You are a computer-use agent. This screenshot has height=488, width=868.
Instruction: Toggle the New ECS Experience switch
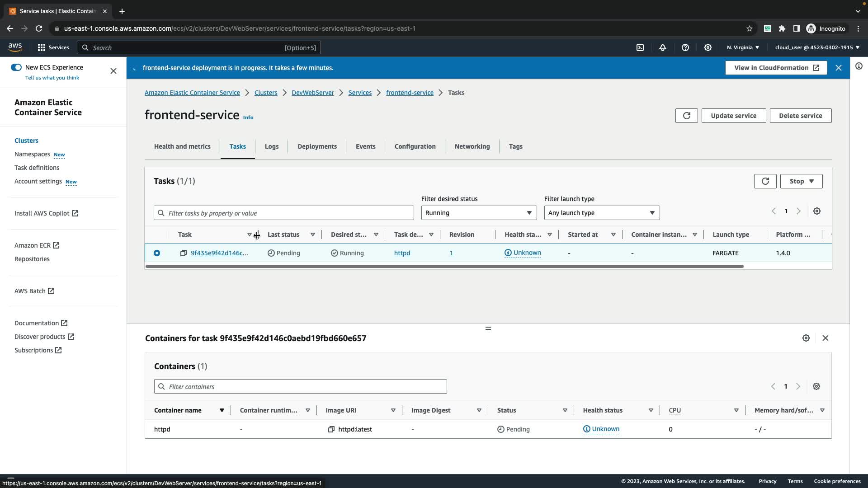(x=16, y=67)
